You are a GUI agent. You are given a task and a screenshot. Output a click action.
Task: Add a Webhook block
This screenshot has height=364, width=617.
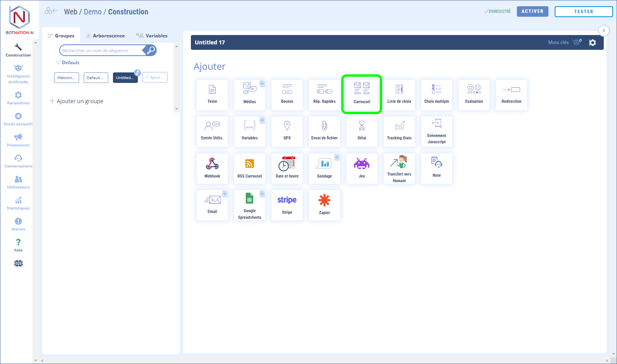pos(212,168)
